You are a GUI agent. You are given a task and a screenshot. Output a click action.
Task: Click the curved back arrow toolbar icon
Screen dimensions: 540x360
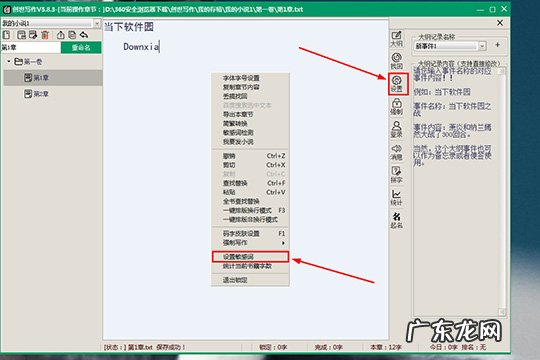(x=84, y=34)
